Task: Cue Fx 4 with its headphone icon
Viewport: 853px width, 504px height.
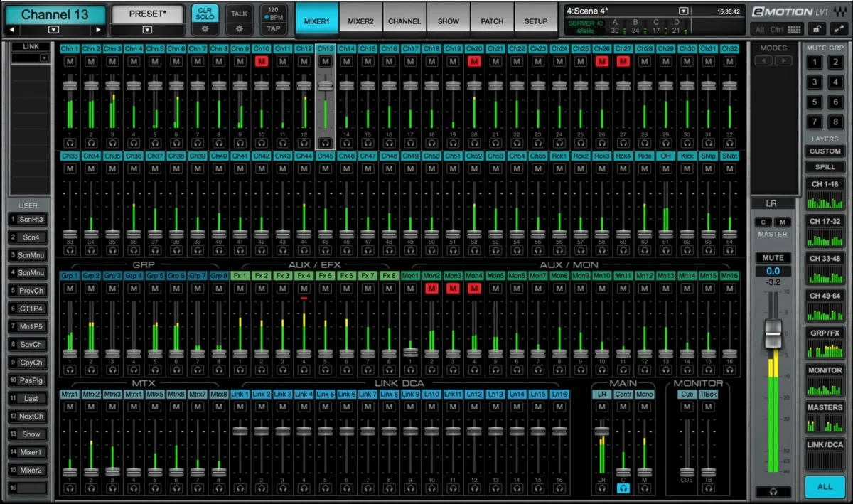Action: point(304,370)
